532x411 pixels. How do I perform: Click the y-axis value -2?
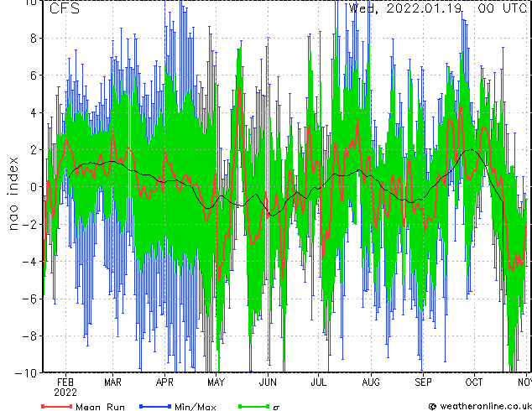29,224
